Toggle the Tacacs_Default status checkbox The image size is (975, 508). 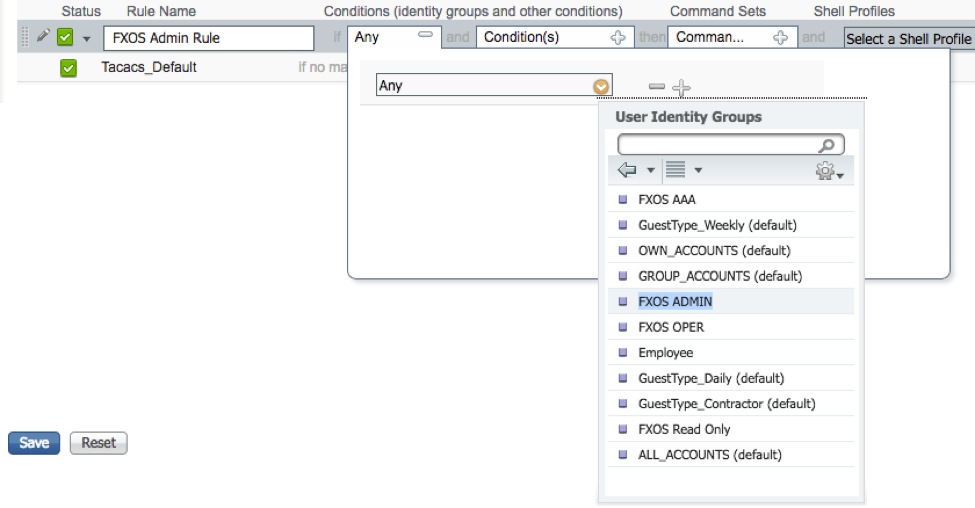(69, 68)
